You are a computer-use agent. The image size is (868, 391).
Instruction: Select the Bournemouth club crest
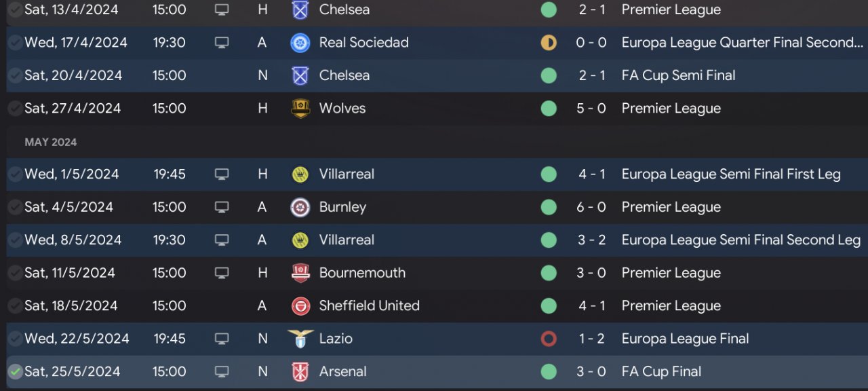(x=300, y=273)
